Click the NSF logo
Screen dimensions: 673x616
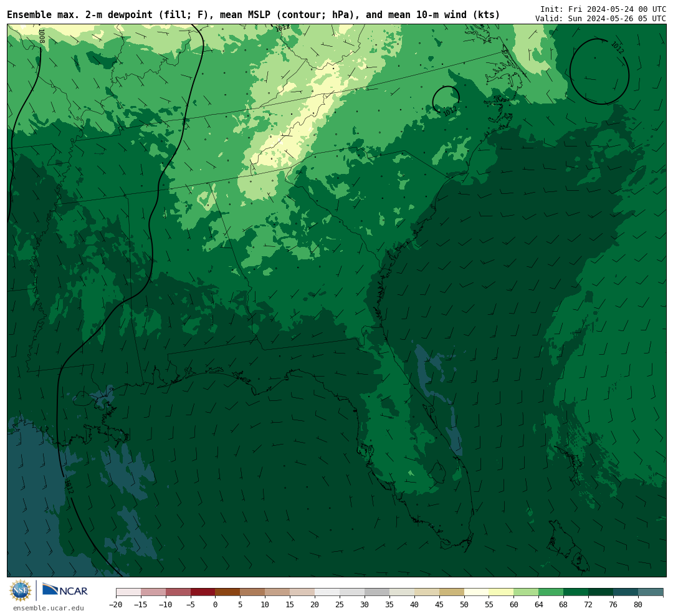coord(21,590)
